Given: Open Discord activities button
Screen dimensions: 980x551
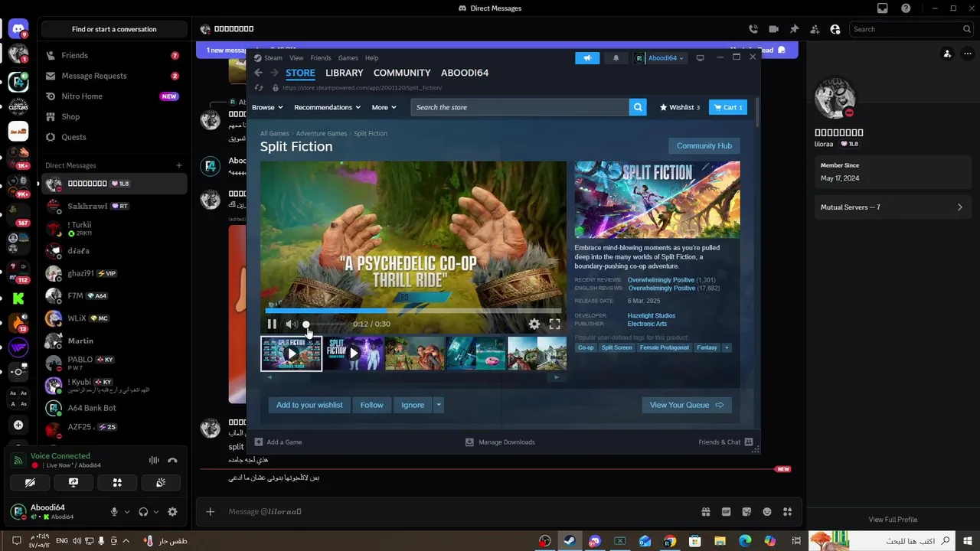Looking at the screenshot, I should [x=117, y=483].
